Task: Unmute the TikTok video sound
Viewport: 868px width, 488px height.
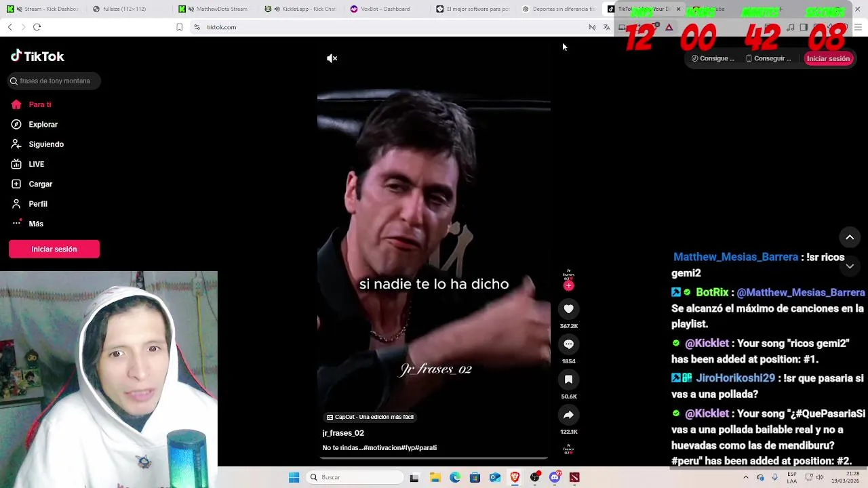Action: pyautogui.click(x=332, y=58)
